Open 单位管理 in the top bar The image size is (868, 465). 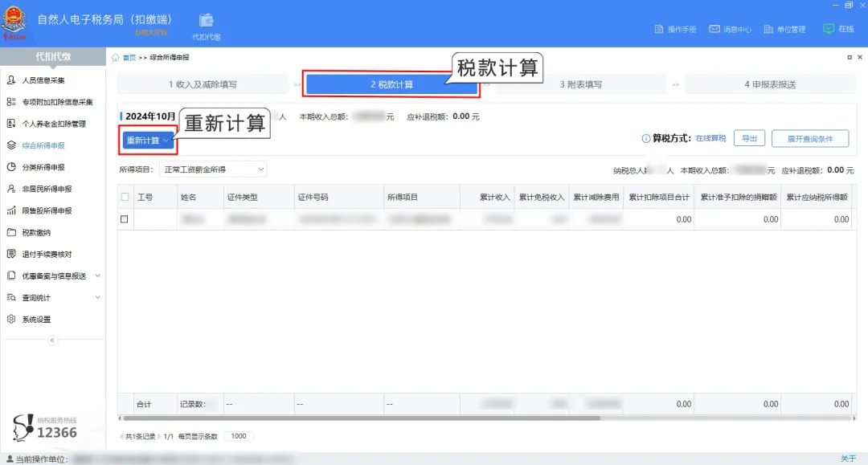784,27
